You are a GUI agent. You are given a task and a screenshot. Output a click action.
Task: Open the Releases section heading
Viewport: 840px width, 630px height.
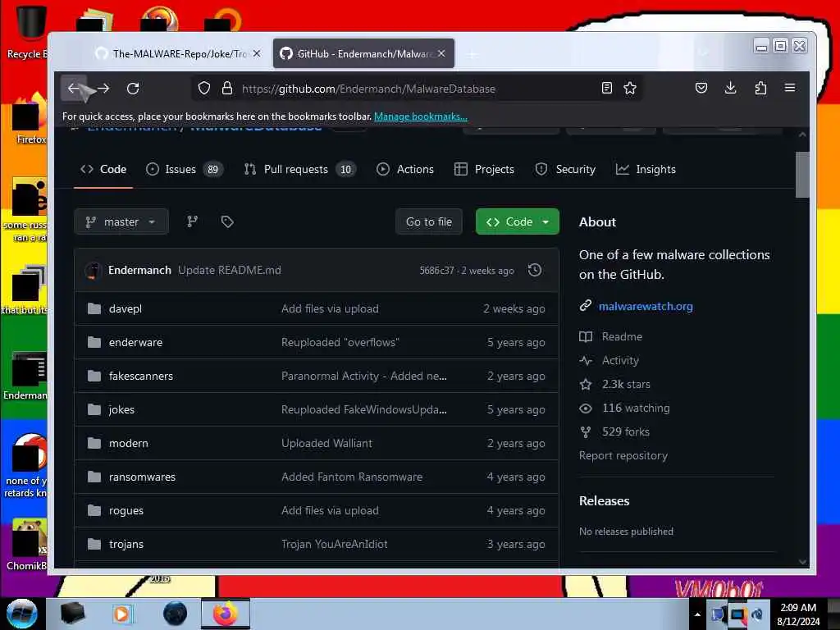[605, 501]
